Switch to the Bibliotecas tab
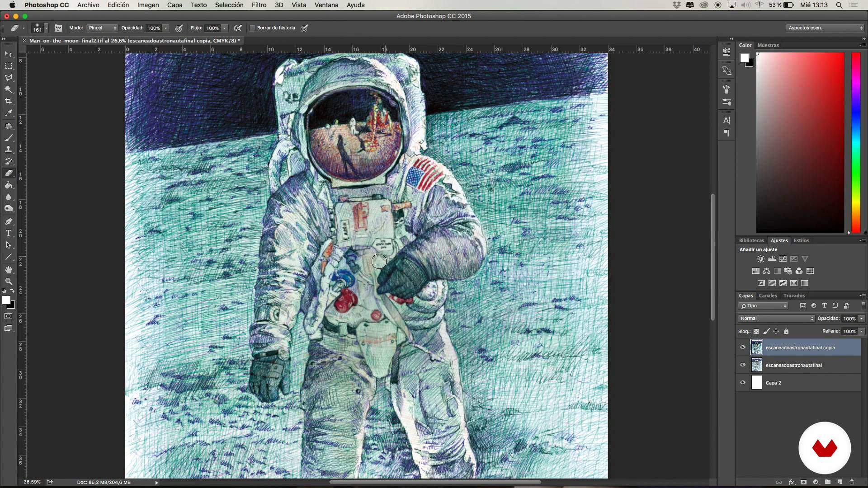 [751, 240]
